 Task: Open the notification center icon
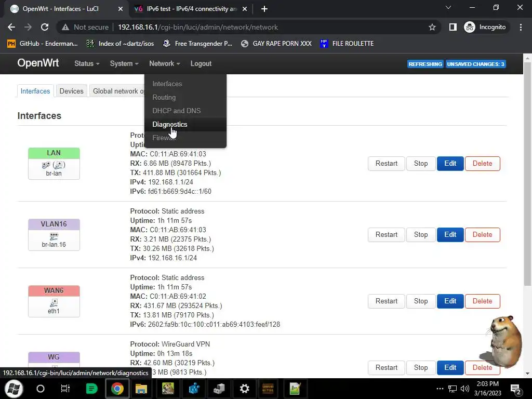(515, 389)
